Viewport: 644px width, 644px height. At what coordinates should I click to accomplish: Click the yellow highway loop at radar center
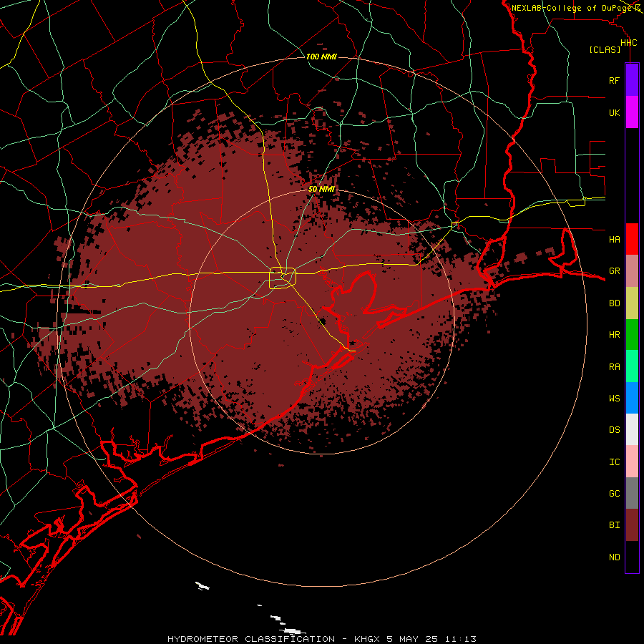pos(283,278)
